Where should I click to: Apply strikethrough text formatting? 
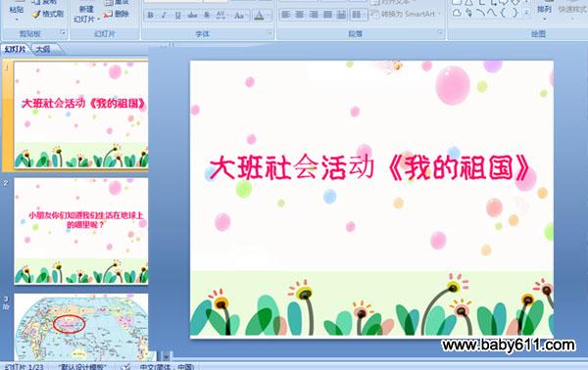pos(192,16)
